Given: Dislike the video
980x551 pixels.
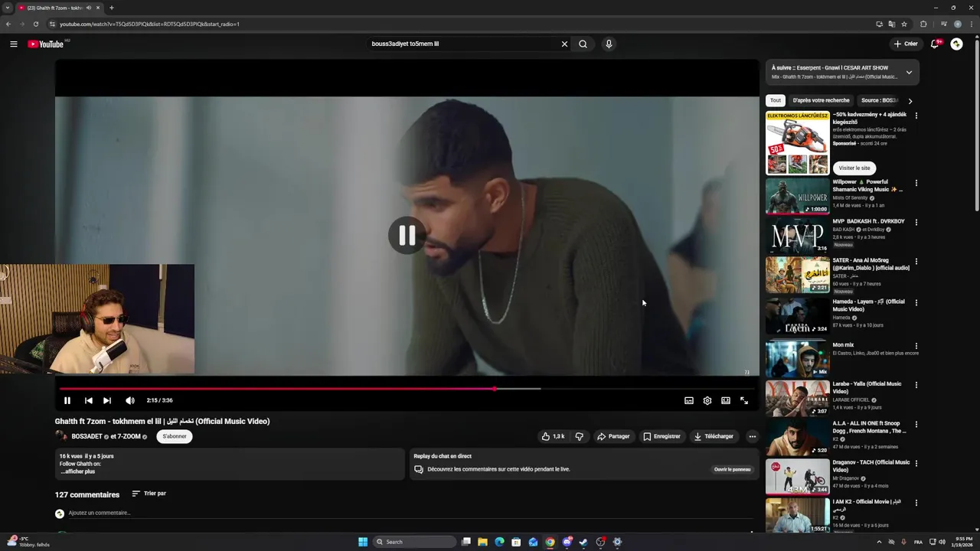Looking at the screenshot, I should point(579,436).
